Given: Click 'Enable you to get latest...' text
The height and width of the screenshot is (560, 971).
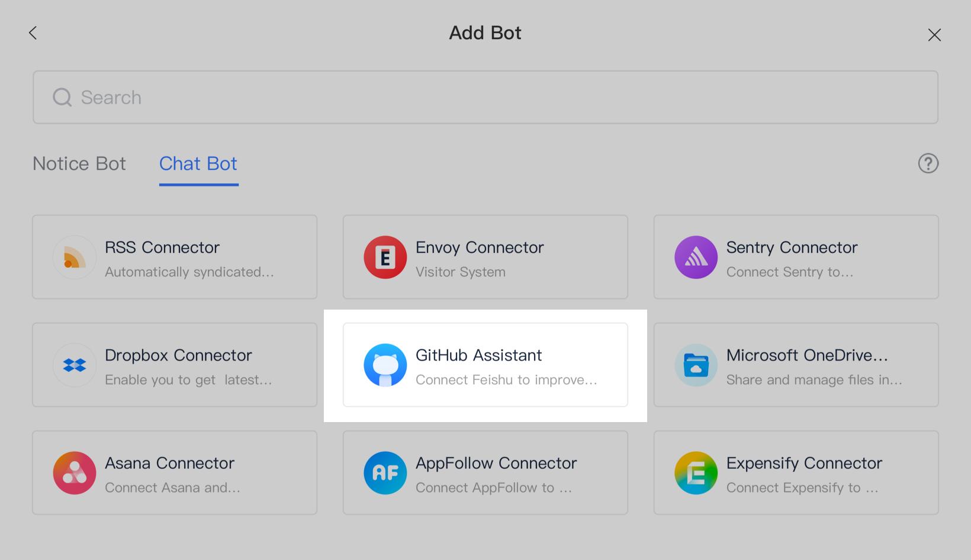Looking at the screenshot, I should coord(188,380).
